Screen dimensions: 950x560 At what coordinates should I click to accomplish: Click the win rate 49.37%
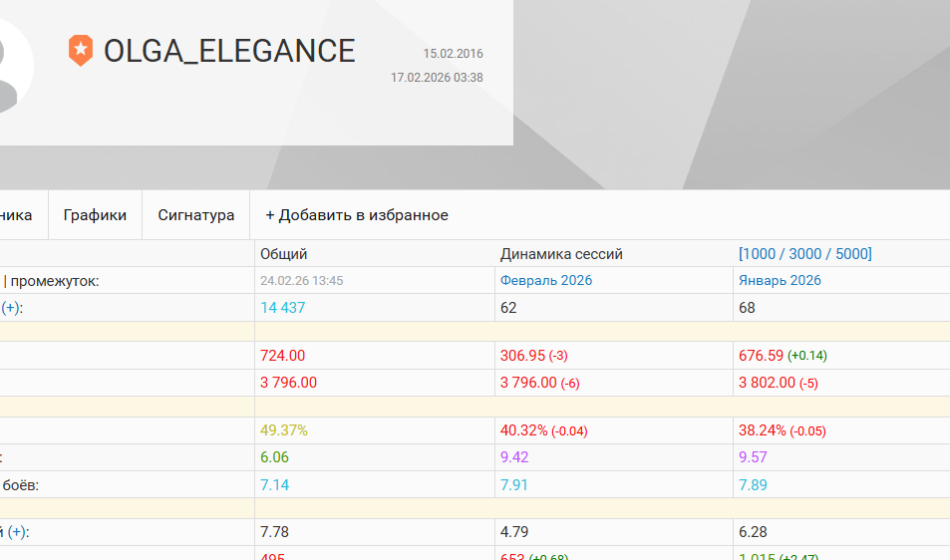click(284, 430)
